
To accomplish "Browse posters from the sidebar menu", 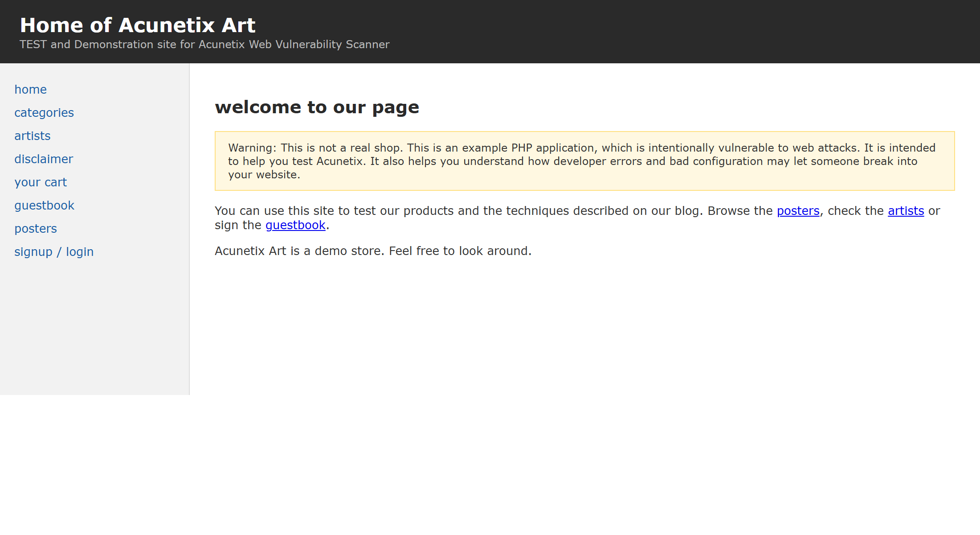I will [36, 229].
